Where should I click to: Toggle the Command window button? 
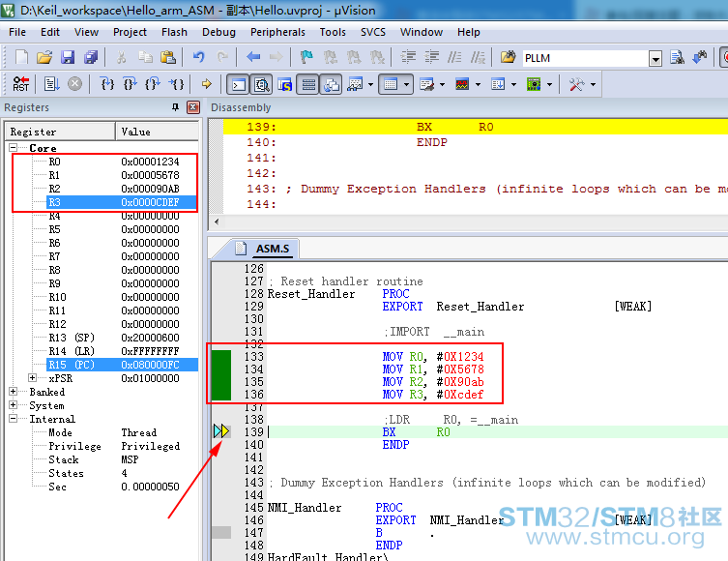tap(238, 84)
